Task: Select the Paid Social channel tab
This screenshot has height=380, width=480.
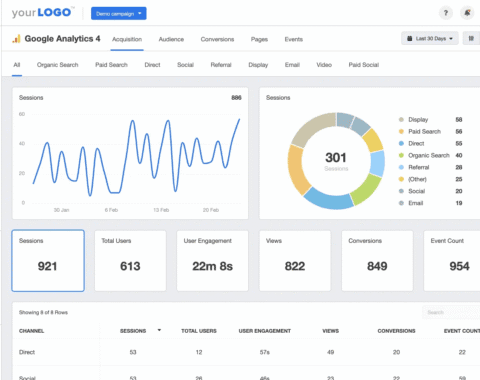Action: click(x=364, y=65)
